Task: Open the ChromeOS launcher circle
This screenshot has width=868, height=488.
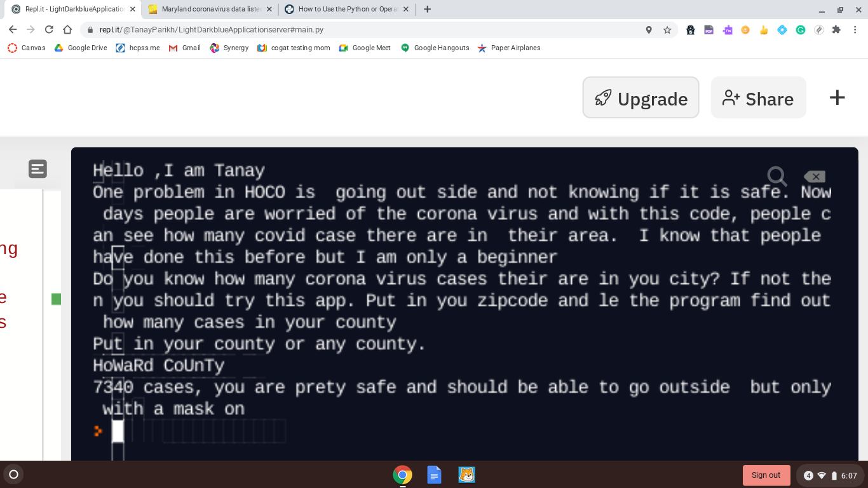Action: click(x=13, y=474)
